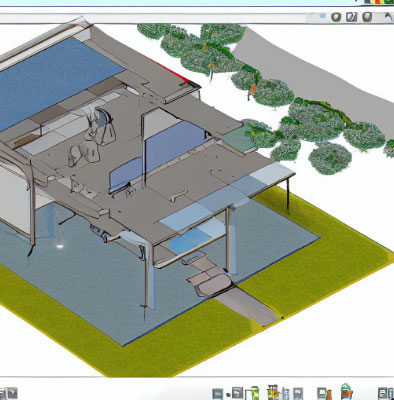The image size is (394, 400).
Task: Click the monitor icon with orange figure
Action: [x=324, y=394]
